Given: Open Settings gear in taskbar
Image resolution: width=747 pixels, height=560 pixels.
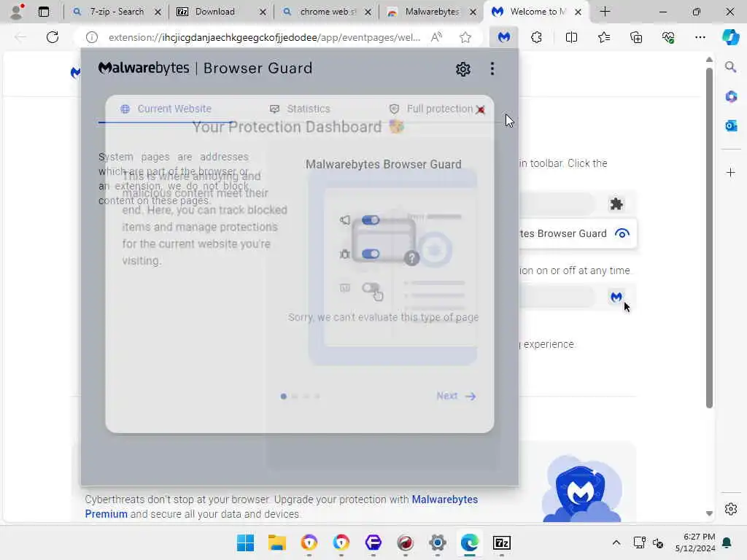Looking at the screenshot, I should click(x=438, y=542).
